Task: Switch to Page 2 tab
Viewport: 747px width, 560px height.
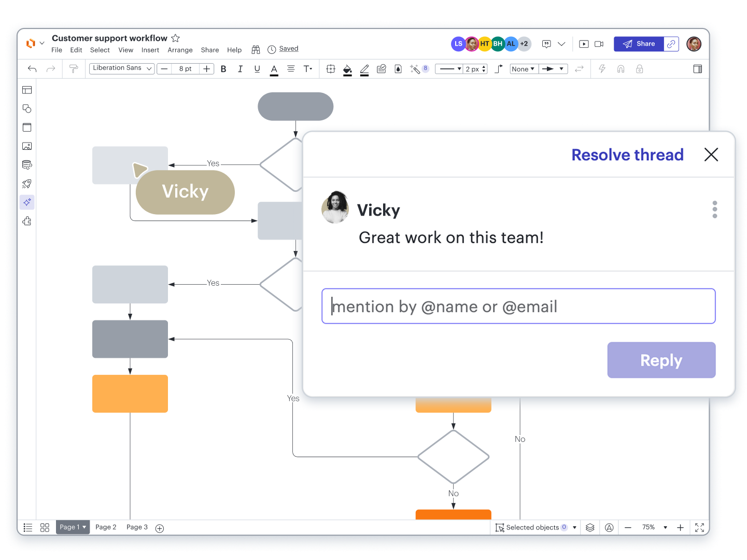Action: click(x=106, y=527)
